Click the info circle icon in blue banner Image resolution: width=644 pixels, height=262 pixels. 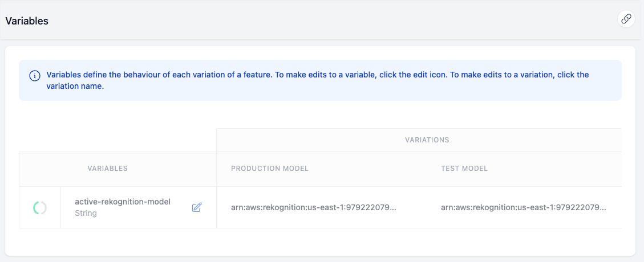(35, 76)
